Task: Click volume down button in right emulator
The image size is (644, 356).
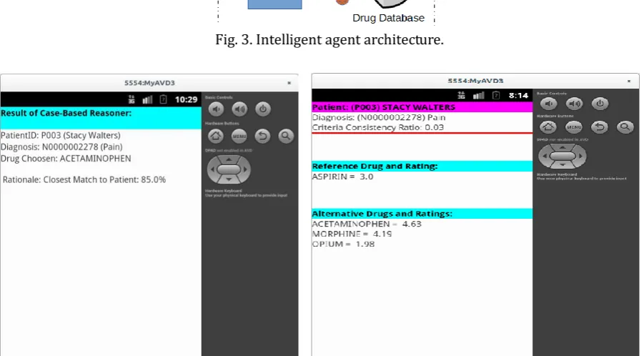Action: click(x=548, y=104)
